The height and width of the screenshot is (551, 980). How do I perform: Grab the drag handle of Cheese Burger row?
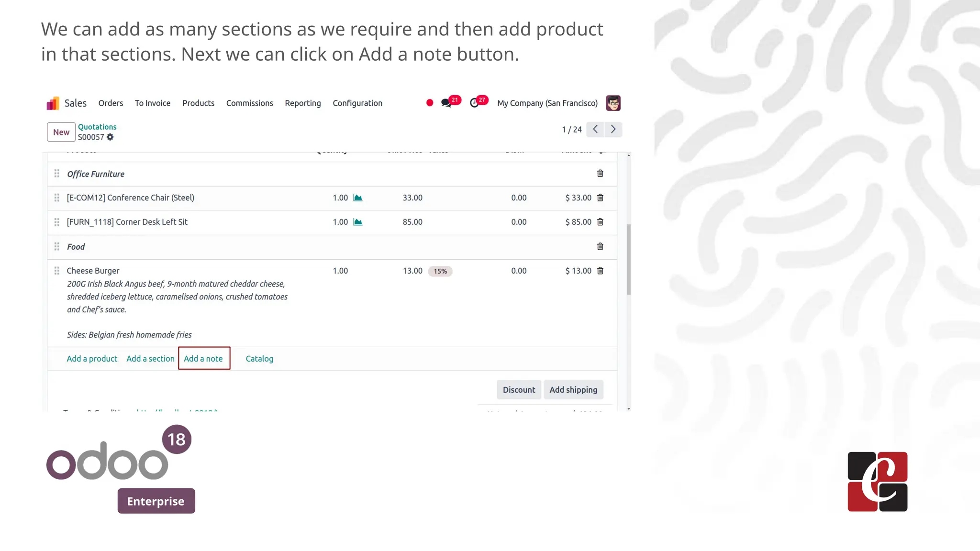pyautogui.click(x=57, y=271)
